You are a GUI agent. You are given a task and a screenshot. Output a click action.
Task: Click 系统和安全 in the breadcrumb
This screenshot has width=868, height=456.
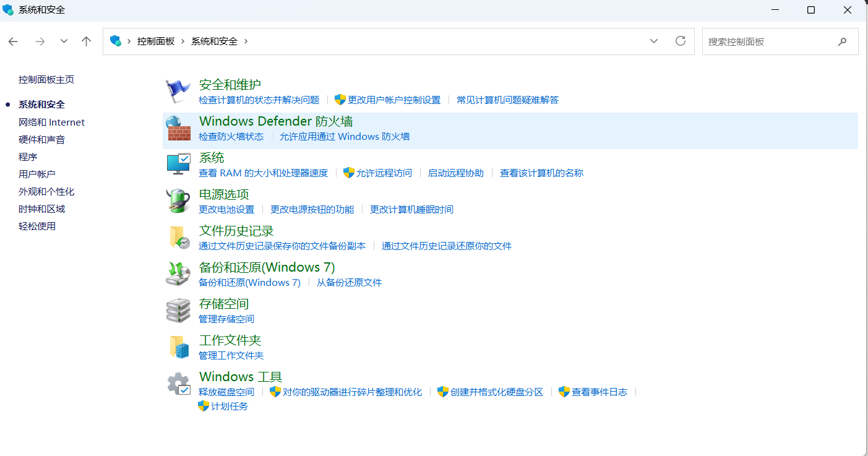tap(214, 41)
